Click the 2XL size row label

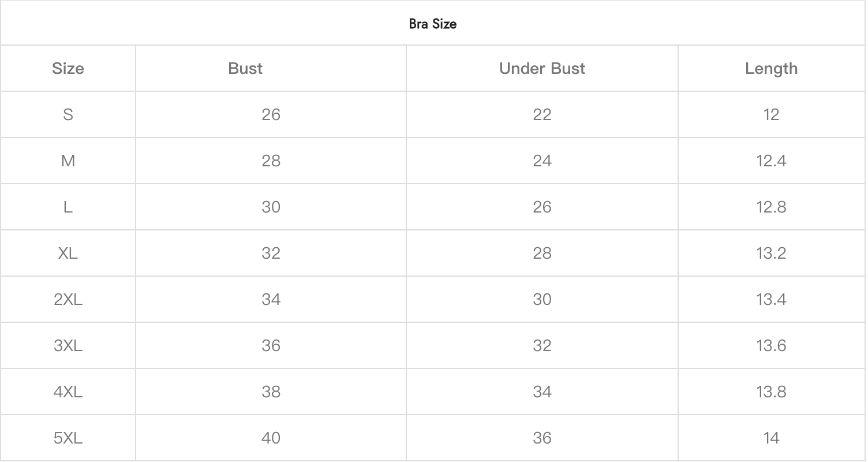pyautogui.click(x=68, y=300)
